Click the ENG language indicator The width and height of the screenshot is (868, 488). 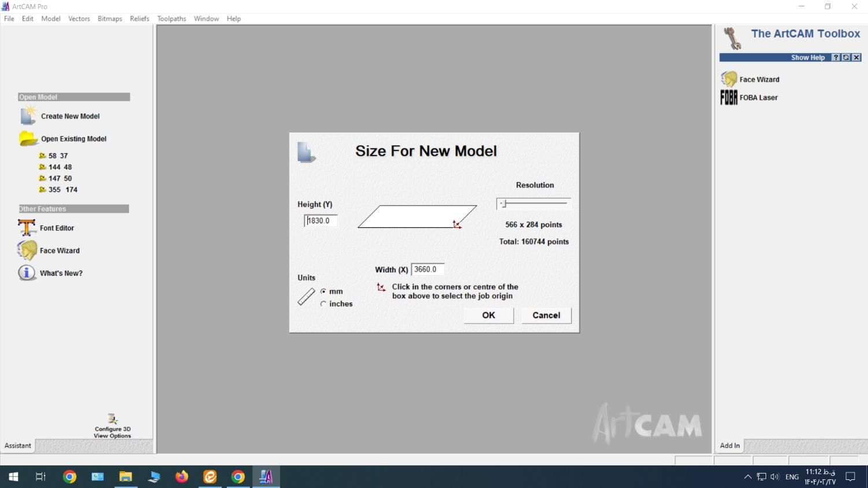click(x=792, y=477)
